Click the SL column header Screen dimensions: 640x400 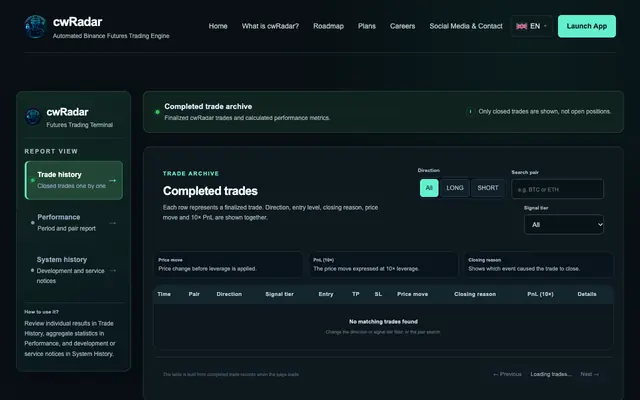[378, 294]
